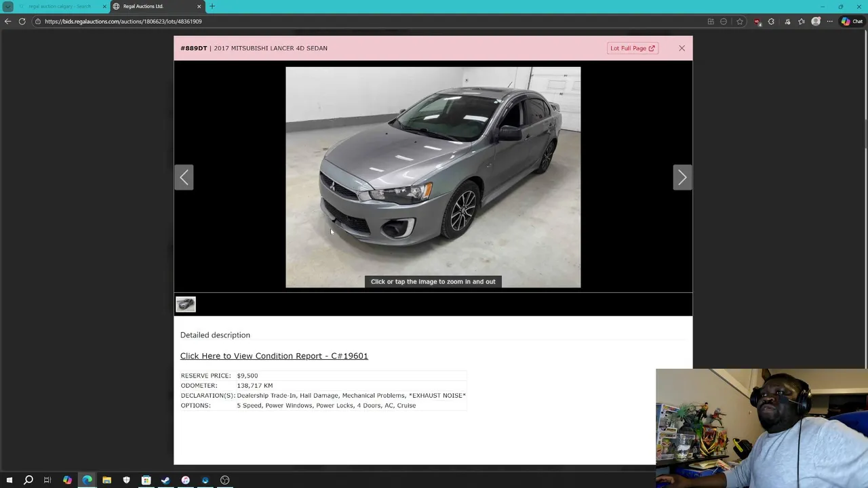Open File Explorer from the taskbar

tap(106, 480)
